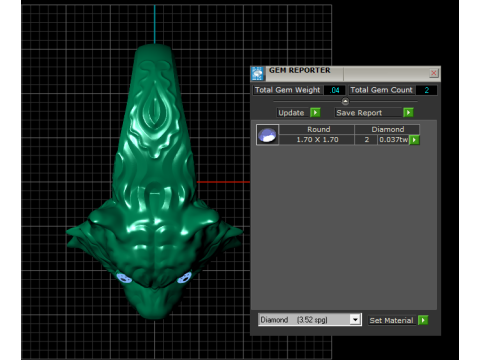This screenshot has width=480, height=360.
Task: Click the Round shape cell
Action: [317, 130]
